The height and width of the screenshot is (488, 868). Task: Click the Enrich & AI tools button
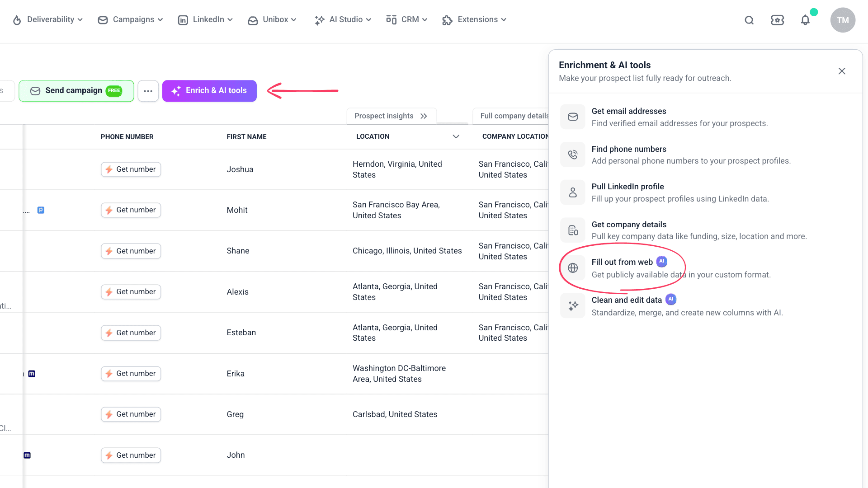tap(209, 91)
